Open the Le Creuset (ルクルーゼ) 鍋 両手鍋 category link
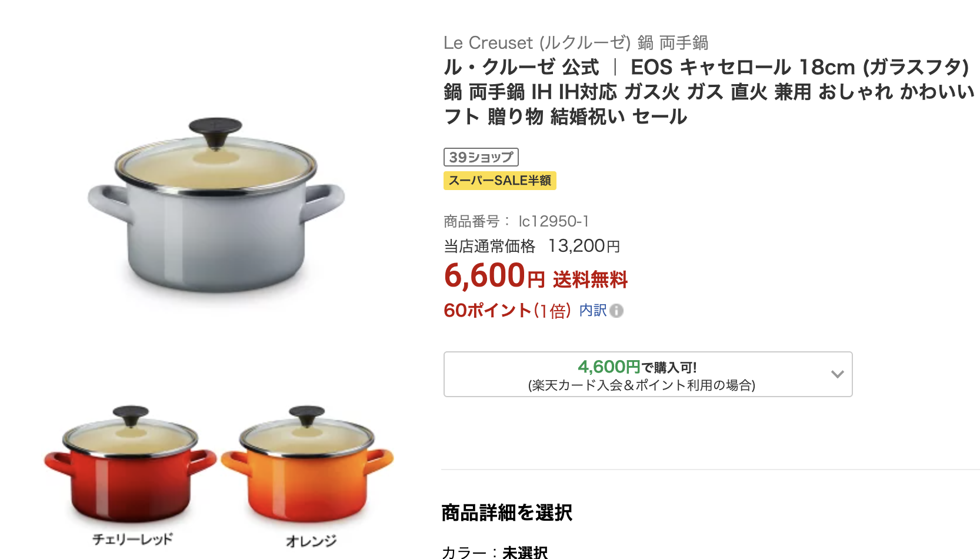The height and width of the screenshot is (559, 980). [x=576, y=43]
